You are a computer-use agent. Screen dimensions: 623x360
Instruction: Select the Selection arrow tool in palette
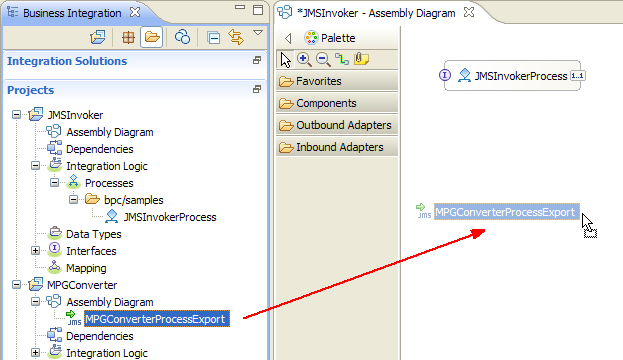[x=285, y=60]
